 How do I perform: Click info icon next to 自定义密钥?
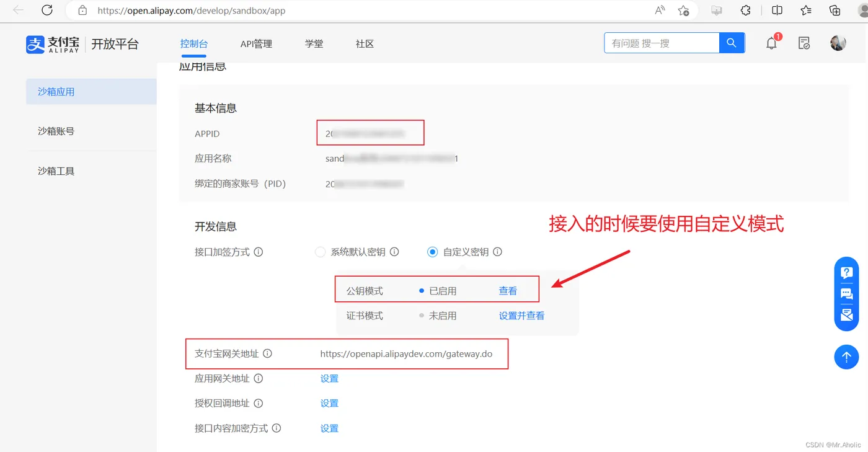(x=497, y=252)
